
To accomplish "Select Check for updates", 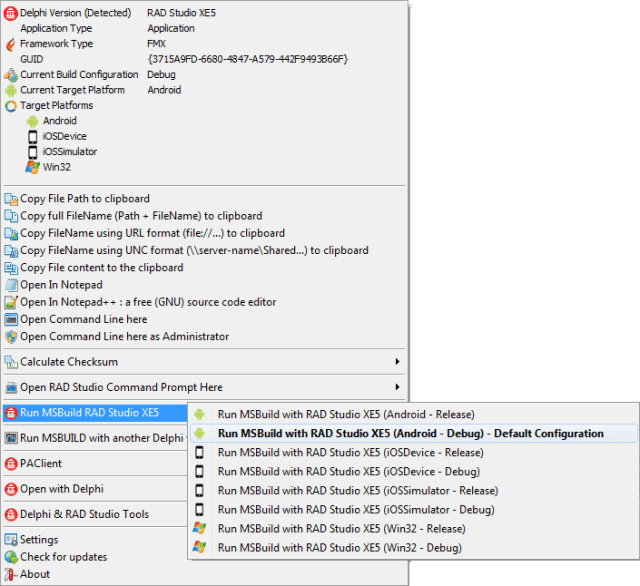I will tap(95, 557).
